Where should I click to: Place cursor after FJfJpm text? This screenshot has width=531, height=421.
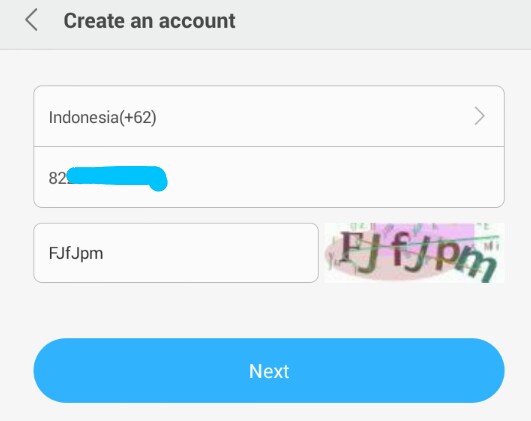(104, 253)
